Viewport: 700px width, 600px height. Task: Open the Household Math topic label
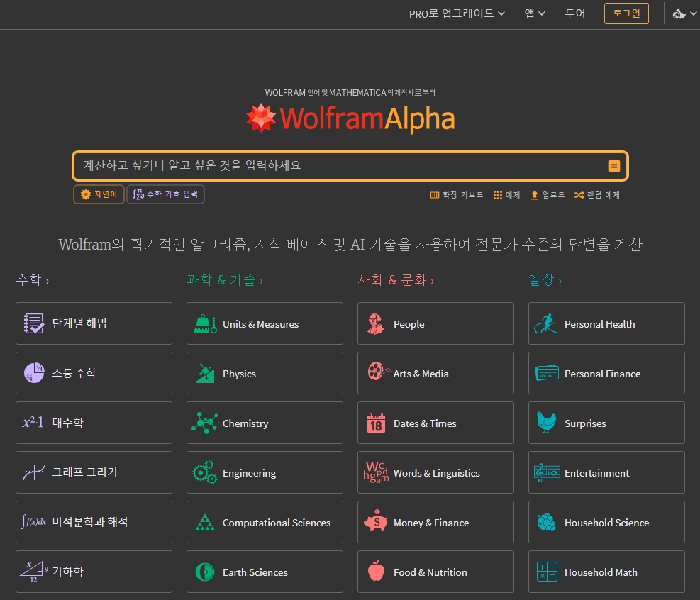coord(601,572)
